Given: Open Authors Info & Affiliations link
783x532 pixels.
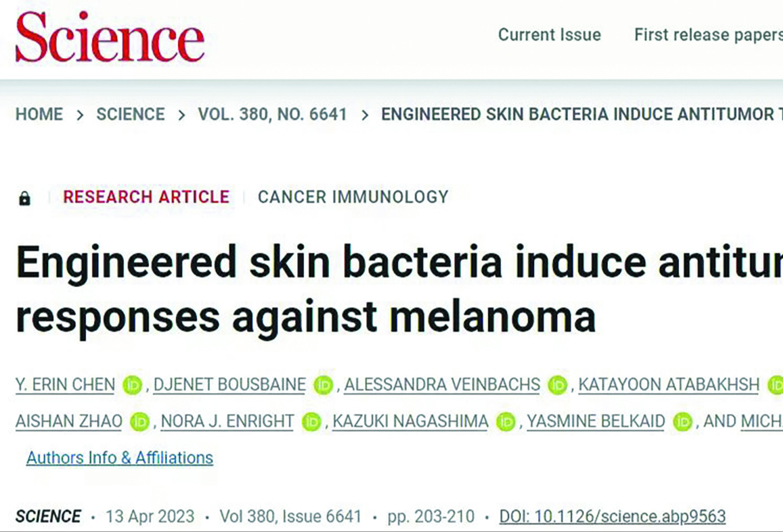Looking at the screenshot, I should coord(120,457).
